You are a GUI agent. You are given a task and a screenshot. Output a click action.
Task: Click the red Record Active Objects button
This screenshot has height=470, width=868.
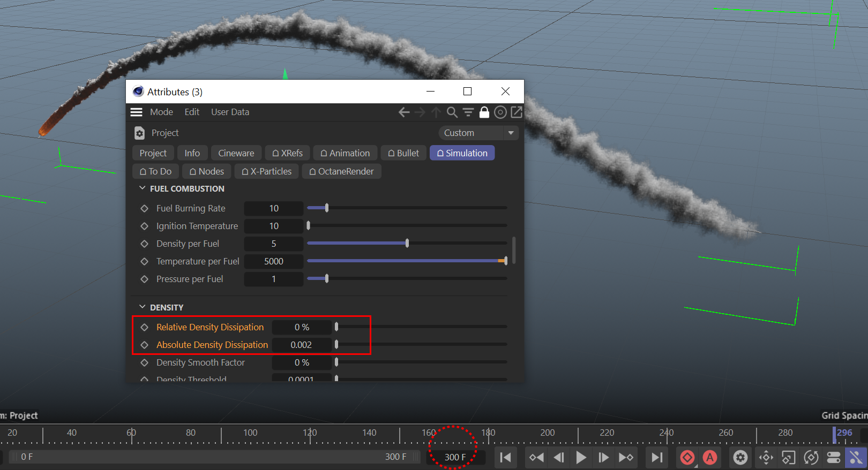(x=687, y=457)
